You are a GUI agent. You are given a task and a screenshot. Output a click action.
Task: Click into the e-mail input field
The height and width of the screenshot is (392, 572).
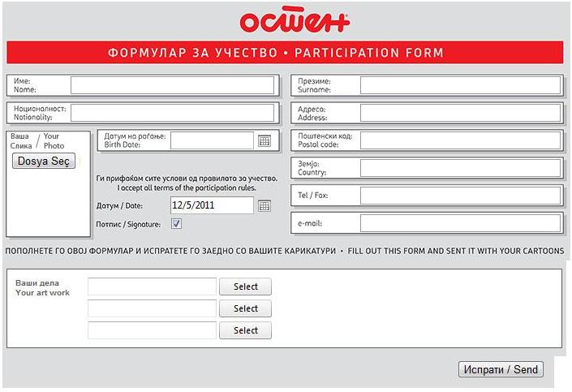pyautogui.click(x=460, y=223)
